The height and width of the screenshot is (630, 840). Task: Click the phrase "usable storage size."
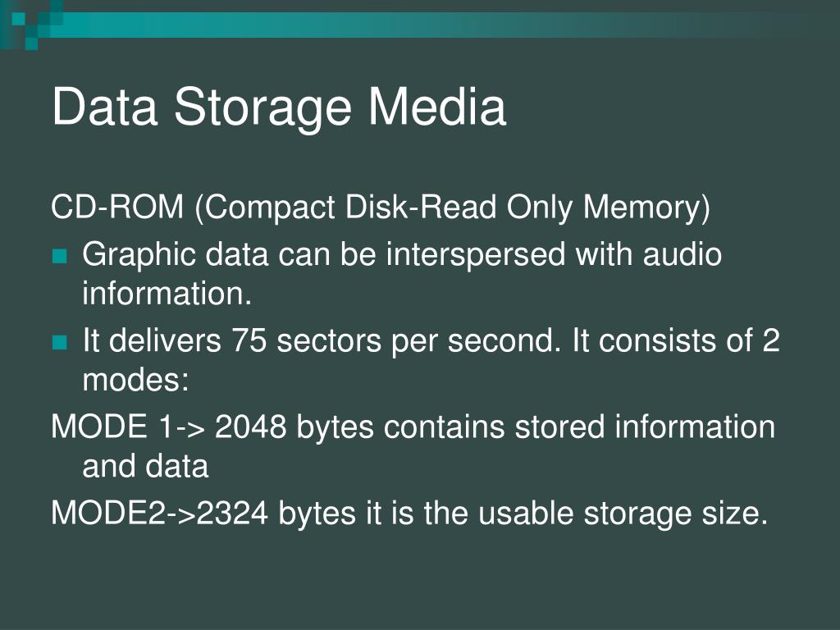pyautogui.click(x=623, y=514)
